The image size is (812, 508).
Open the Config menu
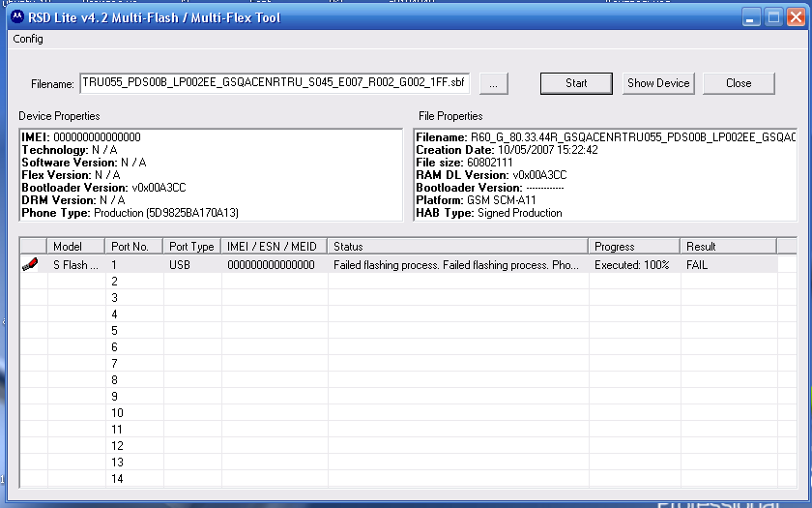28,39
